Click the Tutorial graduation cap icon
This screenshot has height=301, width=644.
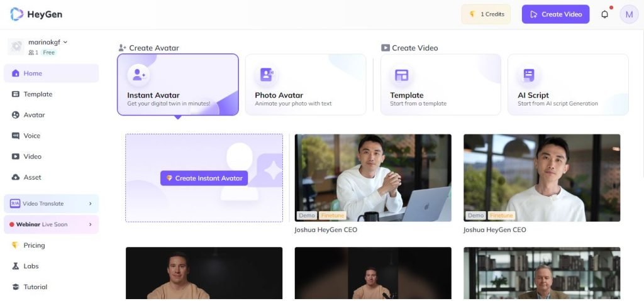16,287
